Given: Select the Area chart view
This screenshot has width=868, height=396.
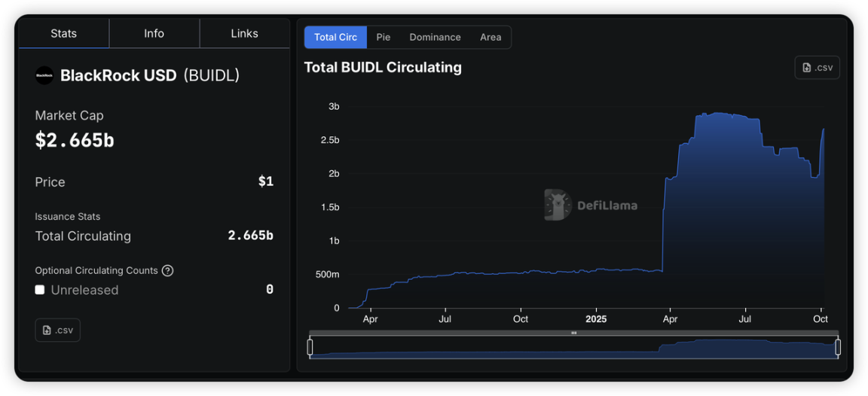Looking at the screenshot, I should point(491,37).
